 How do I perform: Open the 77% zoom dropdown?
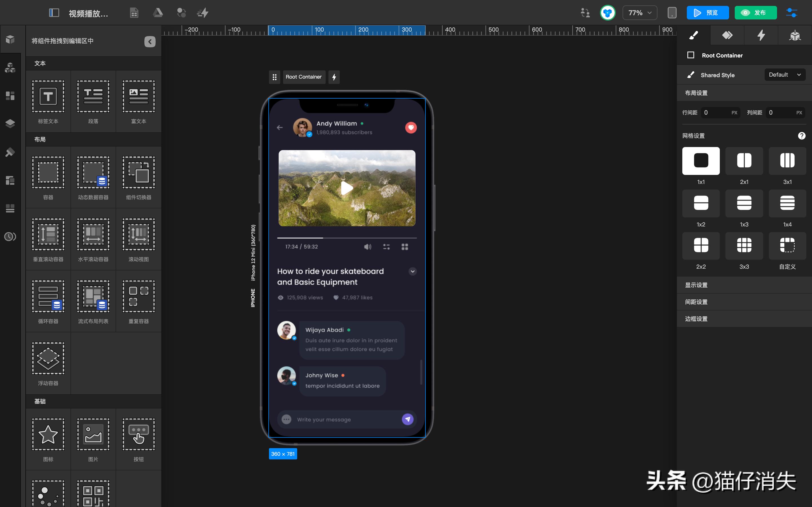639,13
